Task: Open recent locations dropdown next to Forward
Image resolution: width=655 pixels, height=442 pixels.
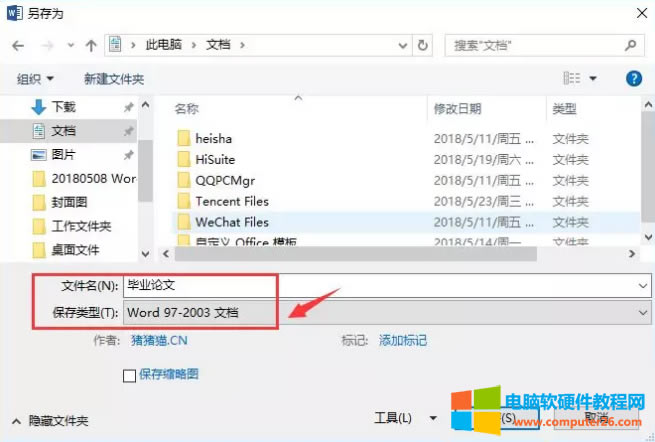Action: point(71,45)
